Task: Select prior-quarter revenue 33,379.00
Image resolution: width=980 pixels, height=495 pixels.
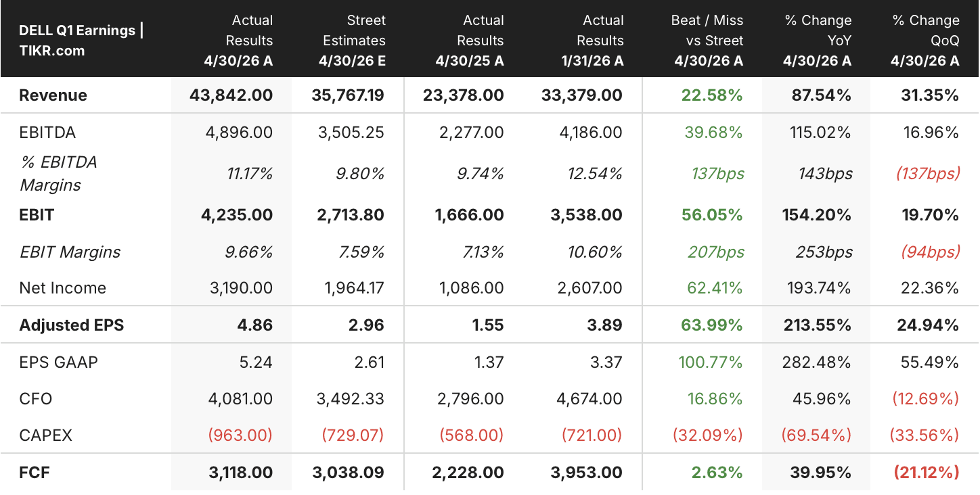Action: tap(582, 95)
